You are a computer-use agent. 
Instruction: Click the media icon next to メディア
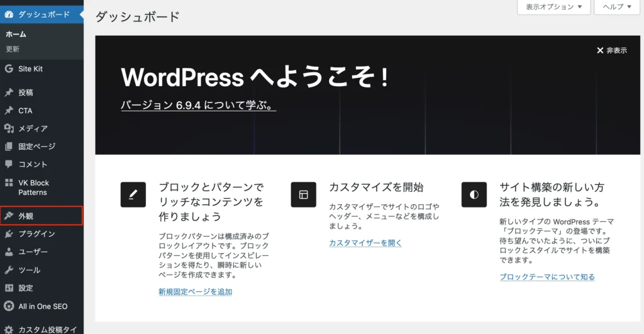pyautogui.click(x=9, y=128)
